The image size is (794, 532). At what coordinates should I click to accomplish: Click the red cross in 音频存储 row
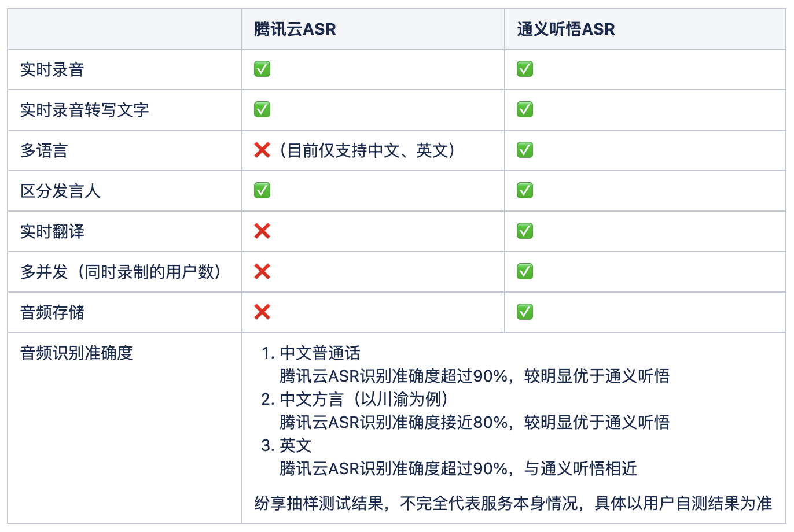(262, 312)
